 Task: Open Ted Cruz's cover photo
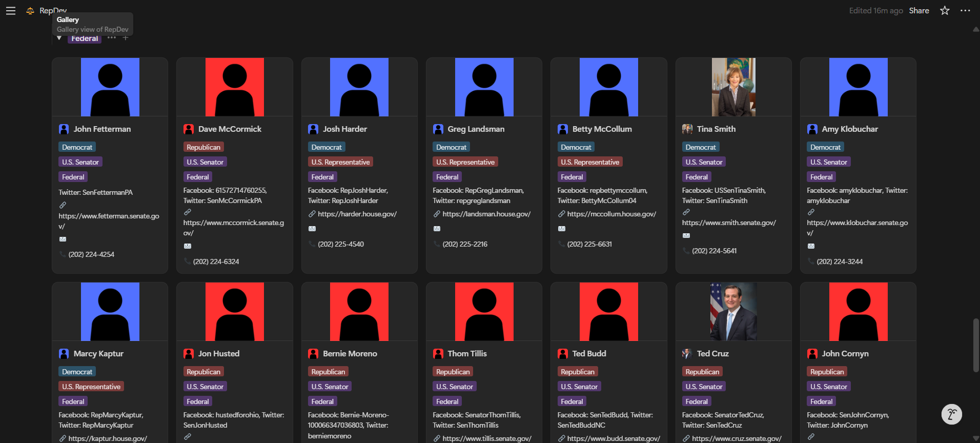[x=733, y=312]
